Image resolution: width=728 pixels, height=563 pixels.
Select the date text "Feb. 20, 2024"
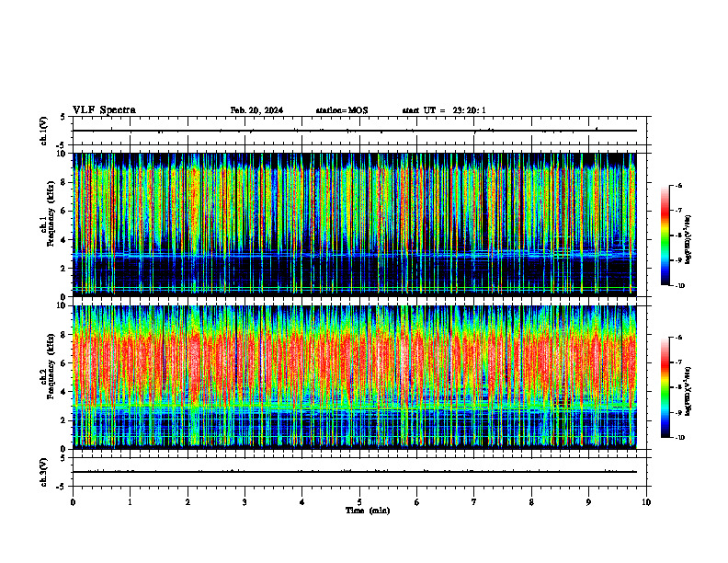click(256, 110)
